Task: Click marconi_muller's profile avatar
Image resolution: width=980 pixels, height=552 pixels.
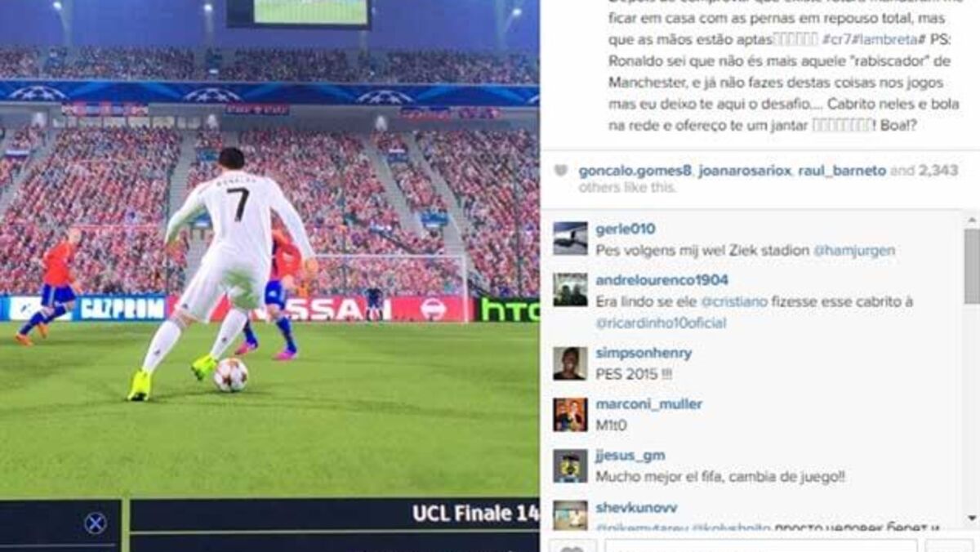Action: click(x=570, y=415)
